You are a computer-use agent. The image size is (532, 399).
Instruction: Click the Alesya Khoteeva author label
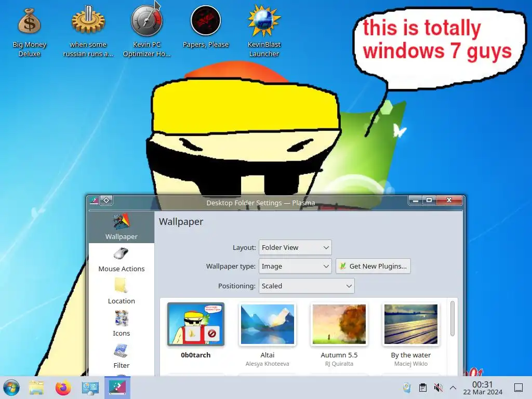pyautogui.click(x=268, y=364)
